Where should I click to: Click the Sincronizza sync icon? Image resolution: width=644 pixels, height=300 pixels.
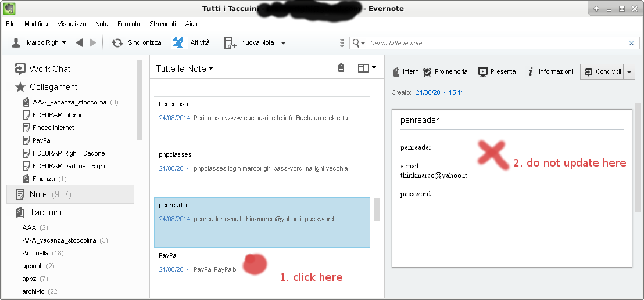pyautogui.click(x=117, y=42)
